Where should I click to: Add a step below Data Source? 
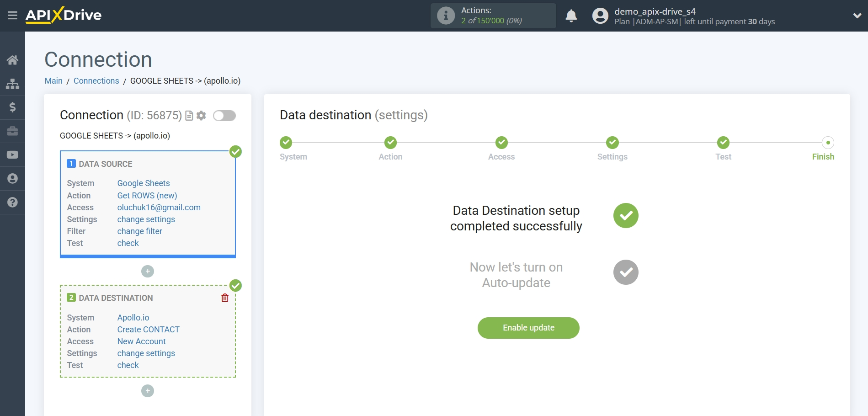147,271
